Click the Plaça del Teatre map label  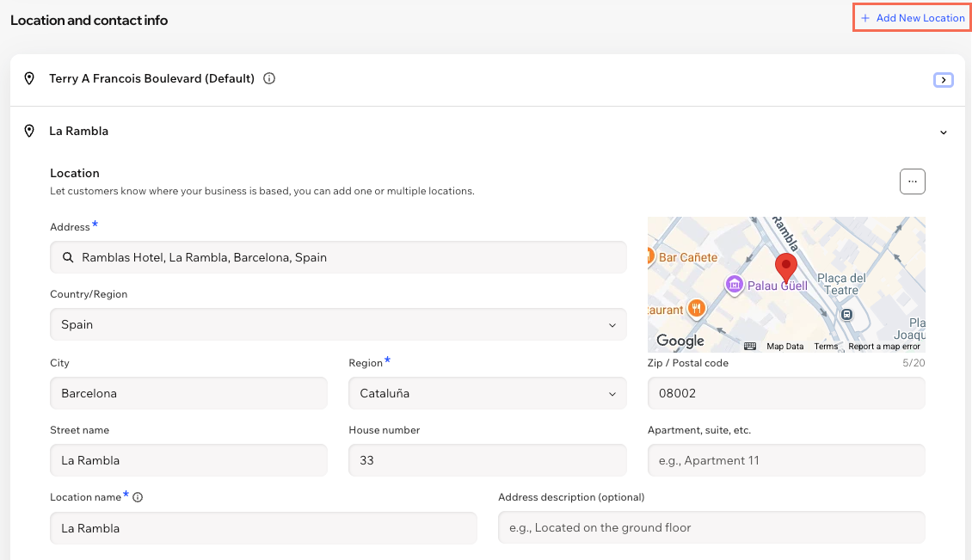pyautogui.click(x=841, y=284)
